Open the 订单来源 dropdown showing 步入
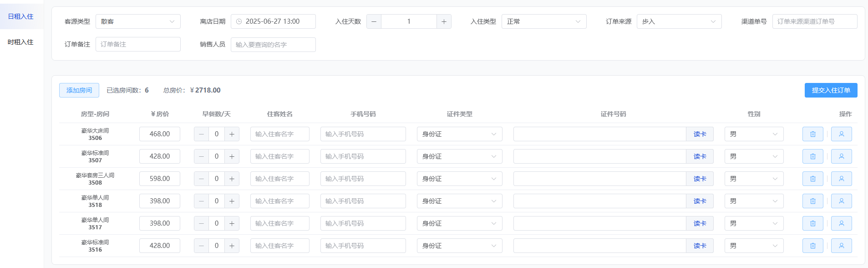The image size is (868, 268). click(x=679, y=21)
